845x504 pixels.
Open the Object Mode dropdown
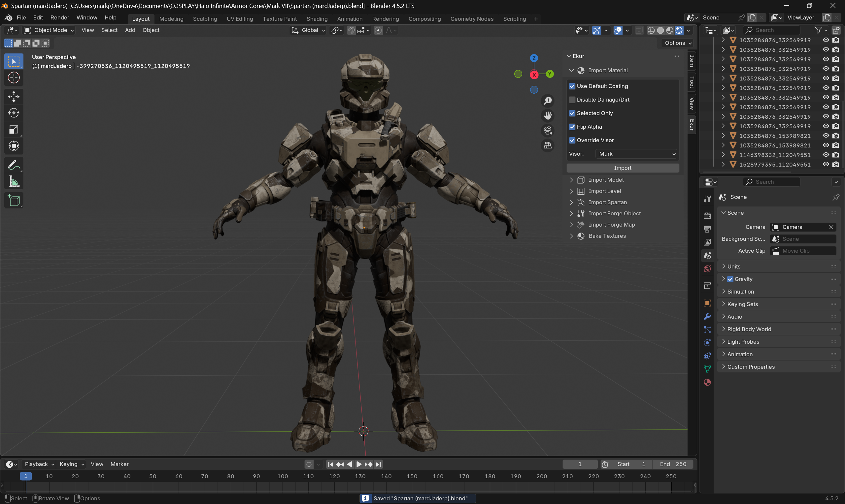(x=50, y=30)
